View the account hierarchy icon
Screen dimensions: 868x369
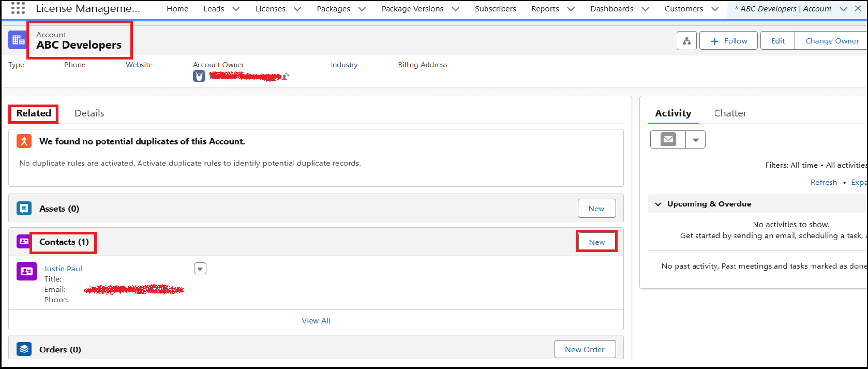click(686, 41)
